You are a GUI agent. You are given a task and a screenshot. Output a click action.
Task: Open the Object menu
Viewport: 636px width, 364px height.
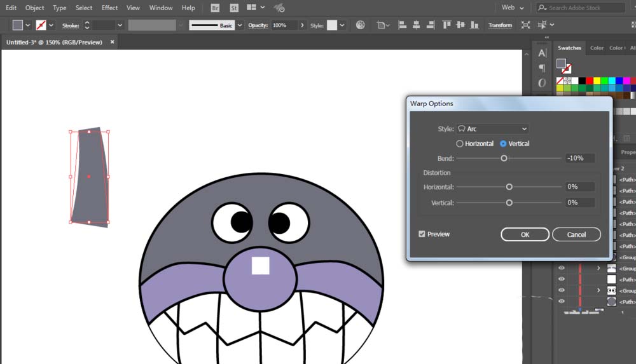pos(35,8)
